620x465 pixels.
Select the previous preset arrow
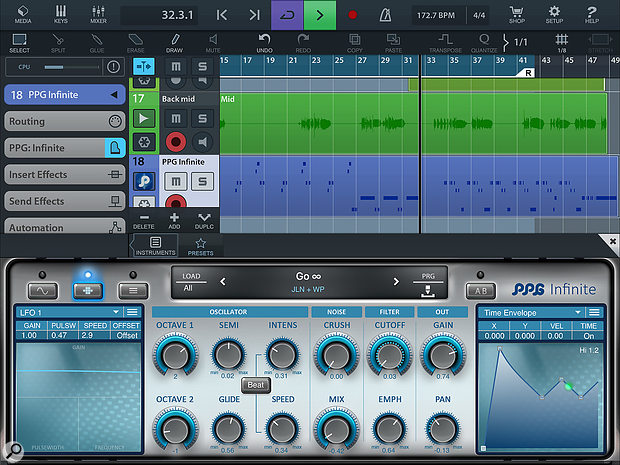[x=223, y=282]
